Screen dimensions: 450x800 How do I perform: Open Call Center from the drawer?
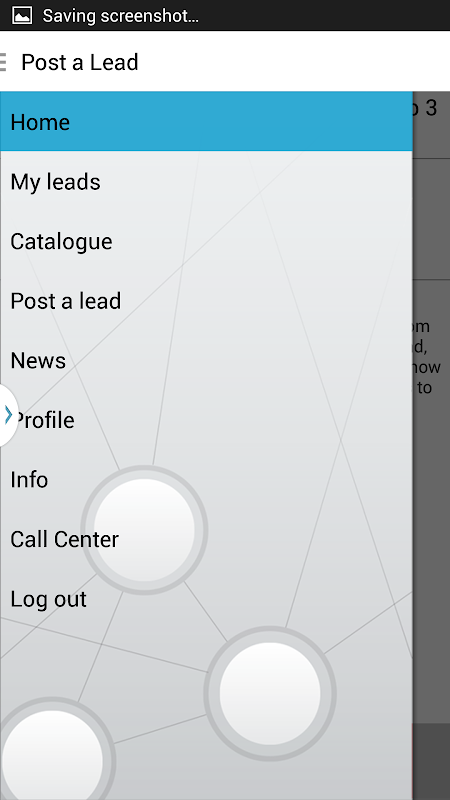point(206,540)
